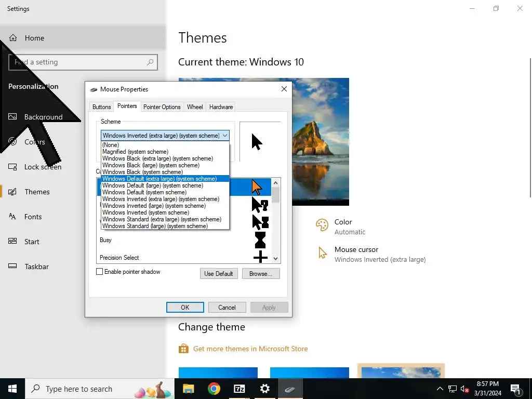The image size is (532, 399).
Task: Open Start section icon in sidebar
Action: [x=12, y=241]
